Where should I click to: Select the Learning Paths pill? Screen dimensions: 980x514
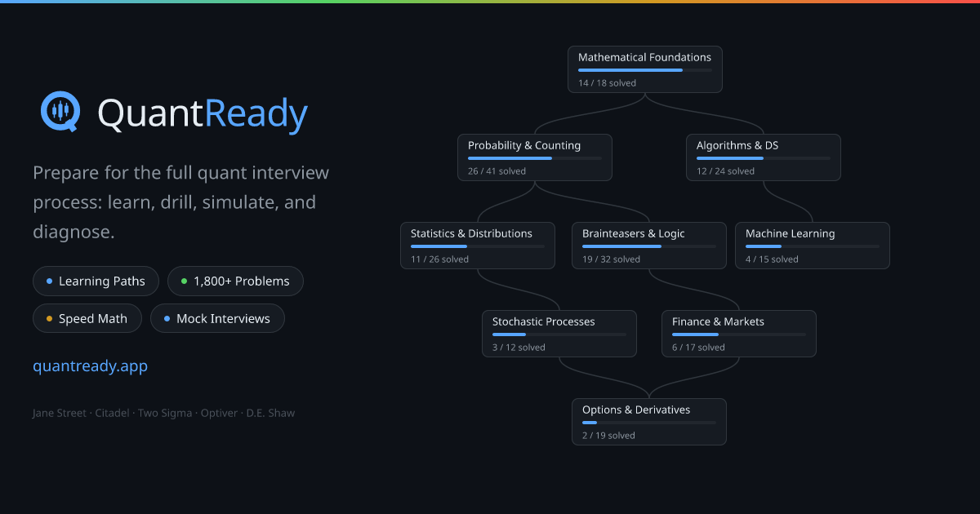[x=96, y=281]
